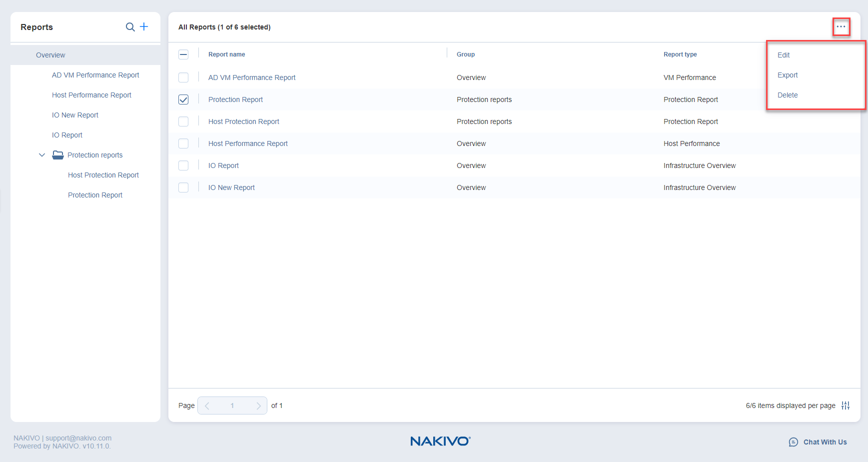Click the column settings sliders icon

pos(845,405)
